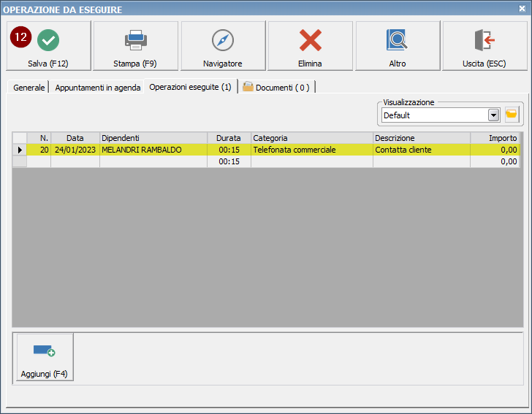Click the yellow folder icon beside Visualizzazione
Screen dimensions: 532x414
512,115
